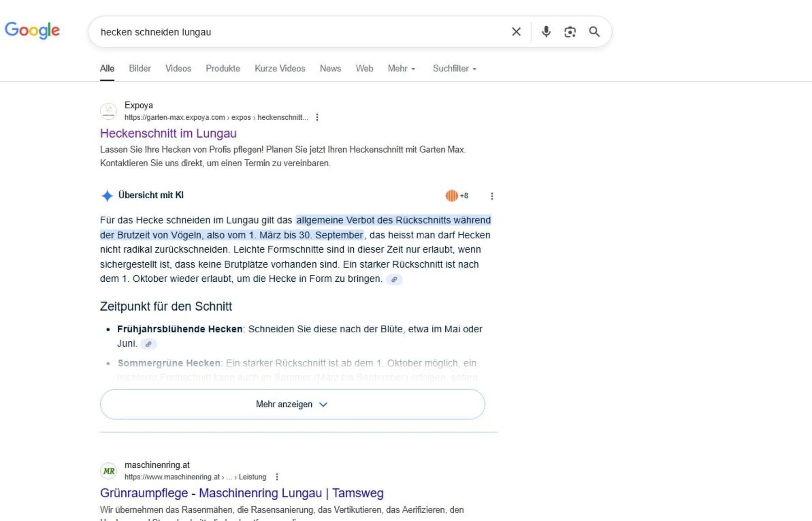Click the Google logo

click(32, 30)
